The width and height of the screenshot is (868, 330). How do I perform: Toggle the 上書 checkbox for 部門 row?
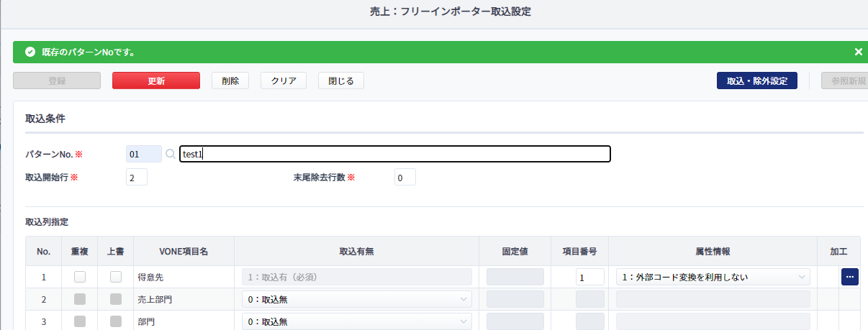pyautogui.click(x=115, y=321)
